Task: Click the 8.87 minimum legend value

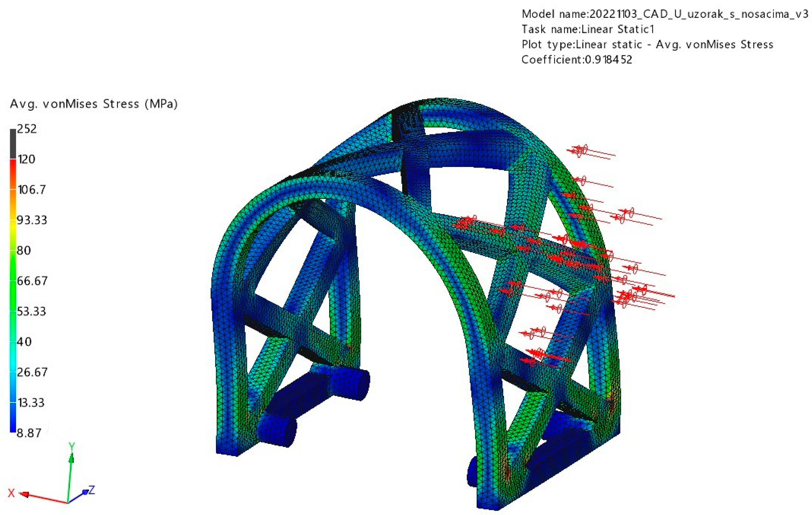Action: click(29, 433)
